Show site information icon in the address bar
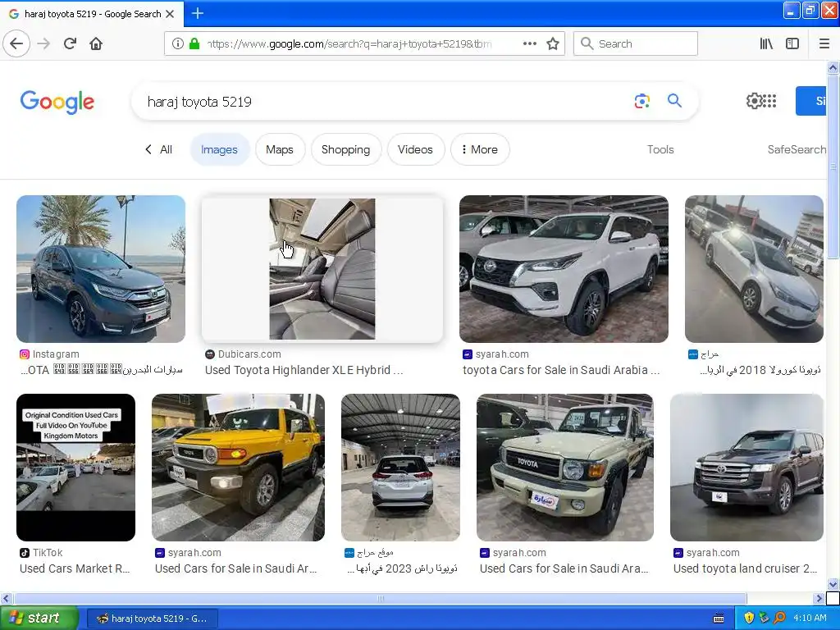This screenshot has height=630, width=840. (177, 44)
